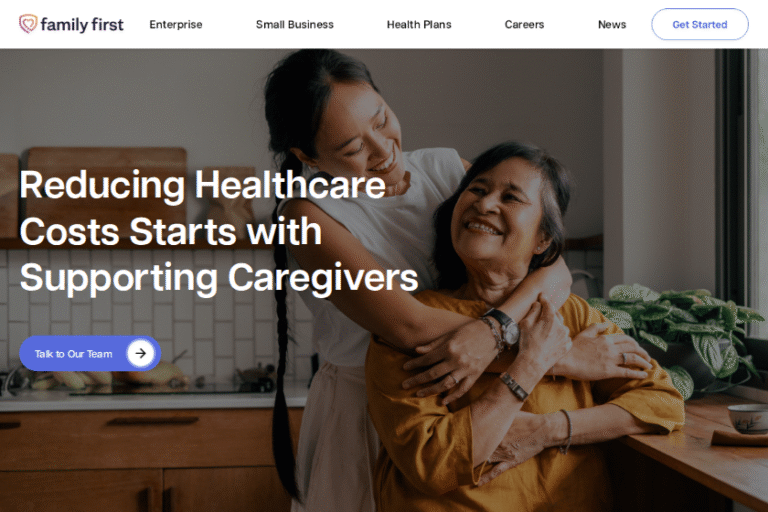Go to Health Plans

point(419,24)
